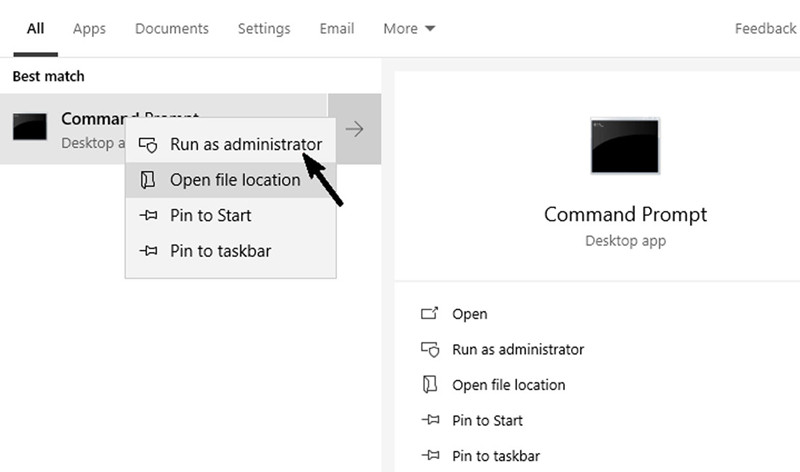This screenshot has width=800, height=472.
Task: Open the Feedback link
Action: coord(765,29)
